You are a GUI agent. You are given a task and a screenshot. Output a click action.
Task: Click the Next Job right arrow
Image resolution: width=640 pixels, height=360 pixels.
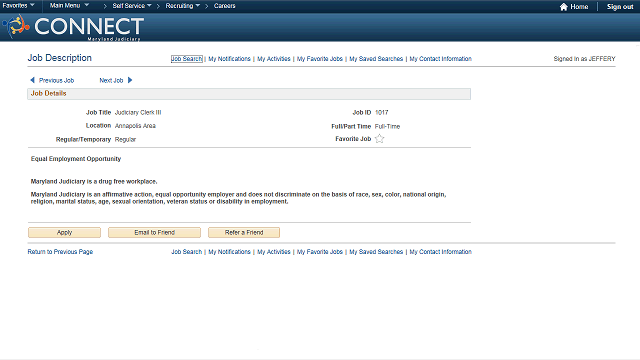(130, 80)
